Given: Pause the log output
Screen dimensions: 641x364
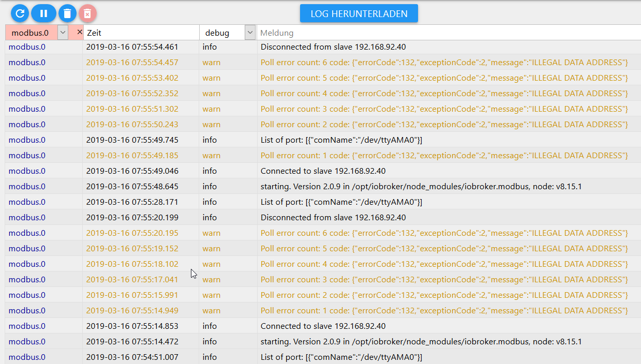Looking at the screenshot, I should [43, 13].
